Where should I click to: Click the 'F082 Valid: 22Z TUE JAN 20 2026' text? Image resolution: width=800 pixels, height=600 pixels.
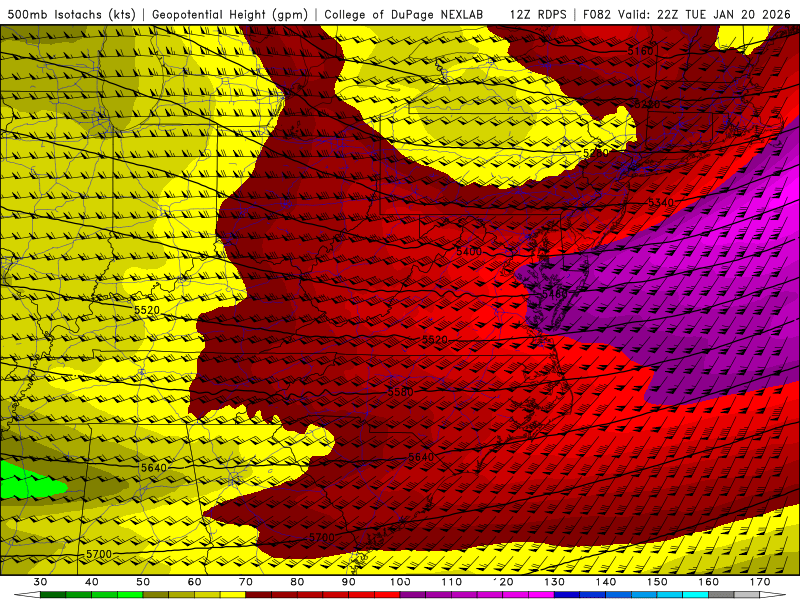(687, 14)
